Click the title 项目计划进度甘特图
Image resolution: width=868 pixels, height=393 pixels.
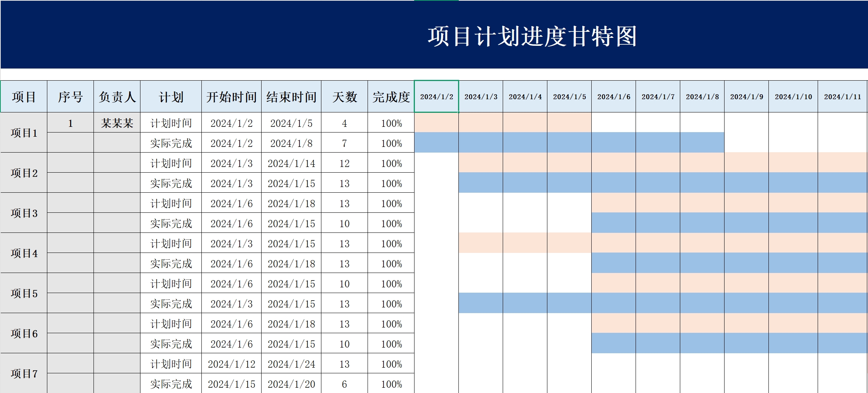tap(532, 36)
